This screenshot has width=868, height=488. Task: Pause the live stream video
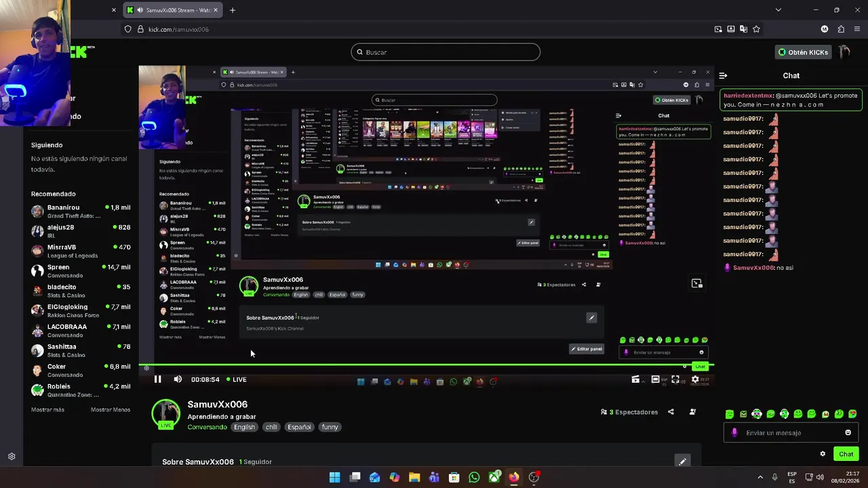pyautogui.click(x=157, y=380)
